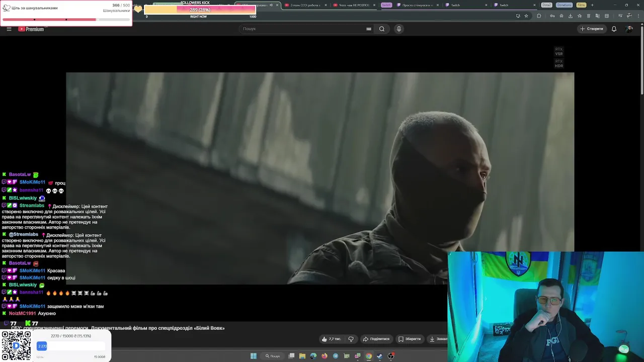
Task: Open the Windows Start button
Action: 254,356
